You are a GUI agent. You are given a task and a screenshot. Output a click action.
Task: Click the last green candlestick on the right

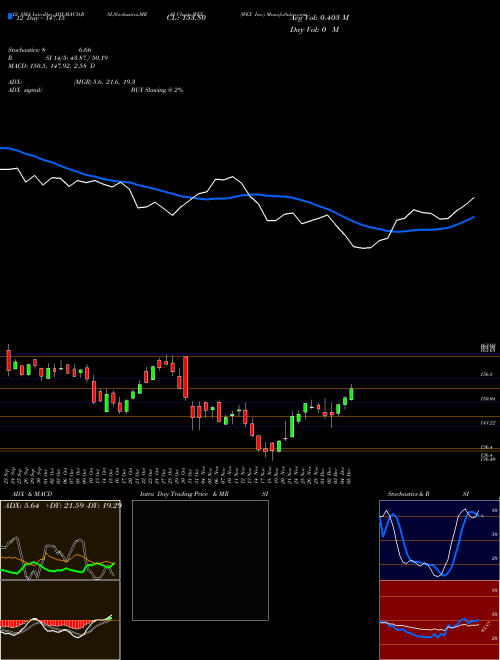click(x=351, y=394)
